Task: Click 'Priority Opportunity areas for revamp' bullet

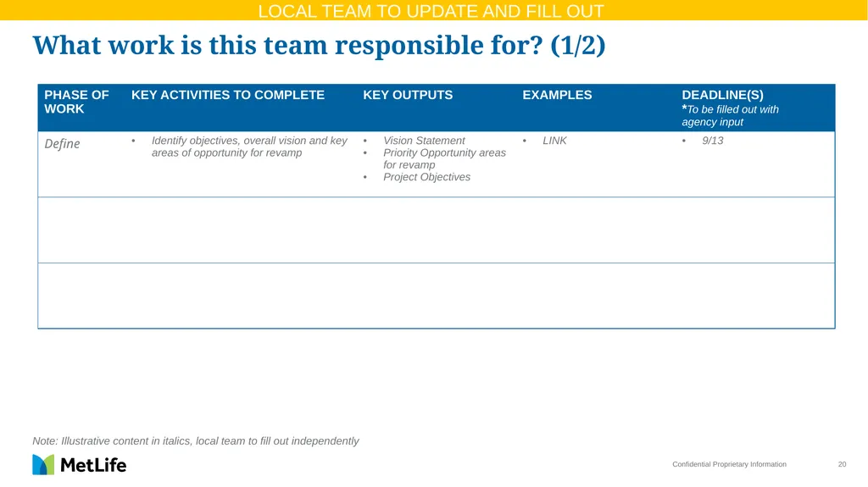Action: pyautogui.click(x=444, y=159)
